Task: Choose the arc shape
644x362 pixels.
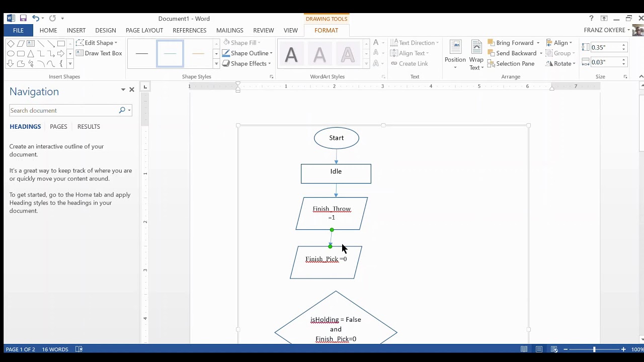Action: pyautogui.click(x=41, y=63)
